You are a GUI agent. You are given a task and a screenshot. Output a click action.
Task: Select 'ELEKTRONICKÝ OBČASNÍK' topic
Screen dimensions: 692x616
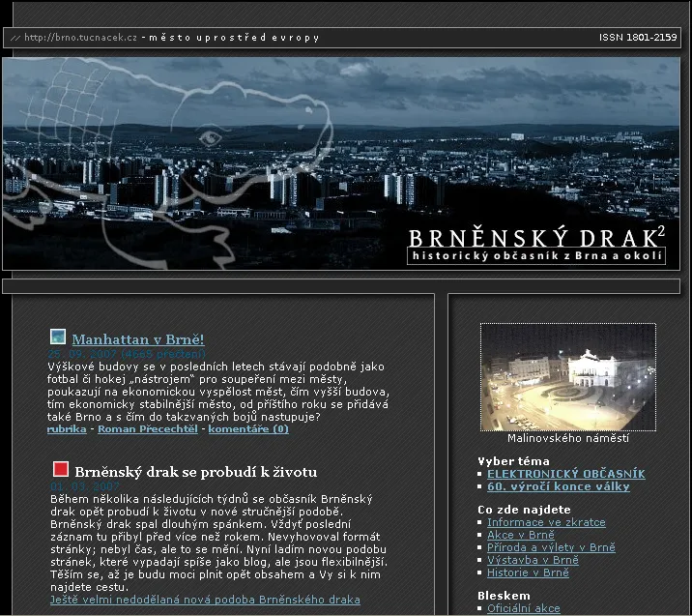(x=565, y=474)
